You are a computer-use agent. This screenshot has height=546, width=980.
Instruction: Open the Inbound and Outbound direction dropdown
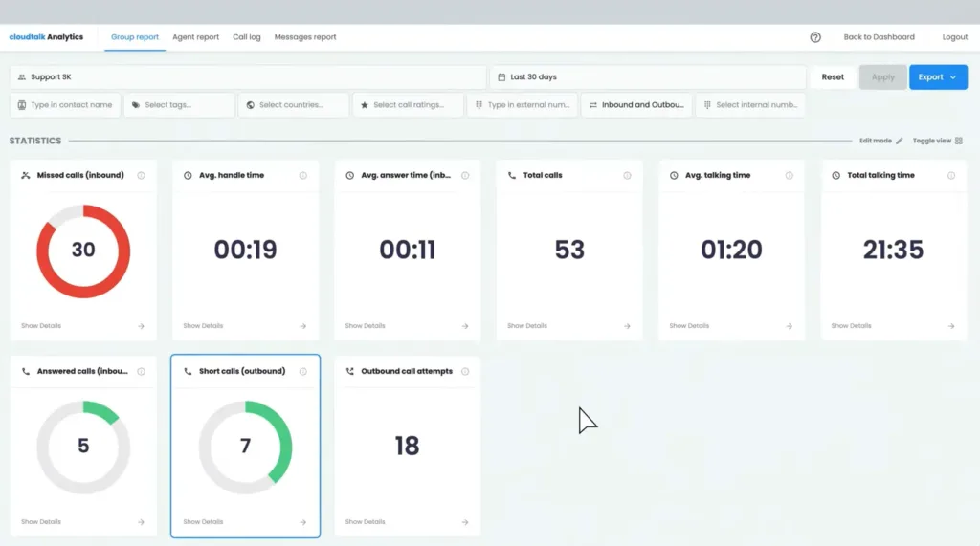tap(636, 105)
